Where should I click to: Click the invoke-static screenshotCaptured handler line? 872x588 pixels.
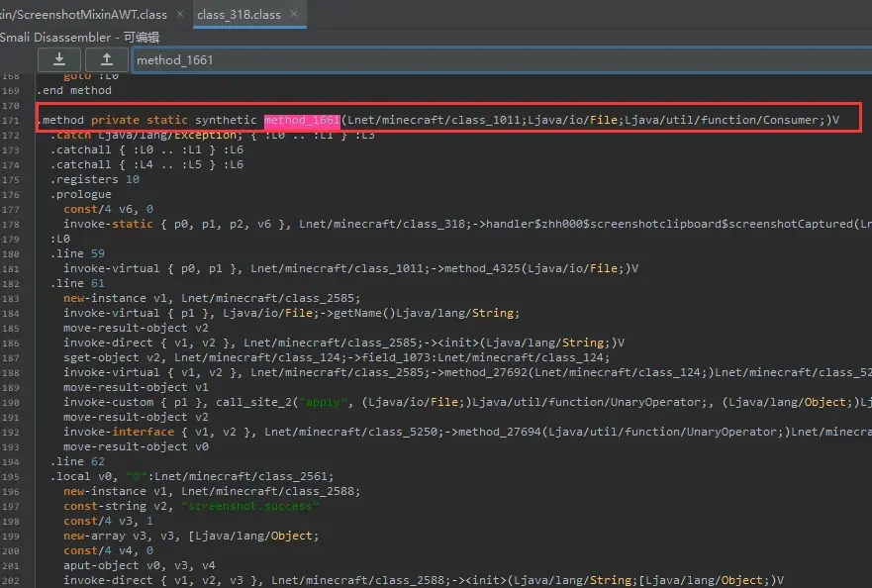pos(467,224)
